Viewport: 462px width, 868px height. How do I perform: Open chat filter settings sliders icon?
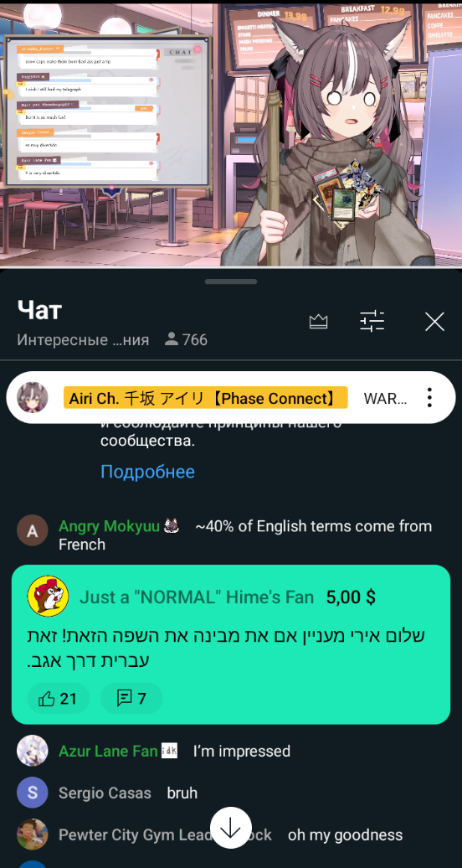372,321
